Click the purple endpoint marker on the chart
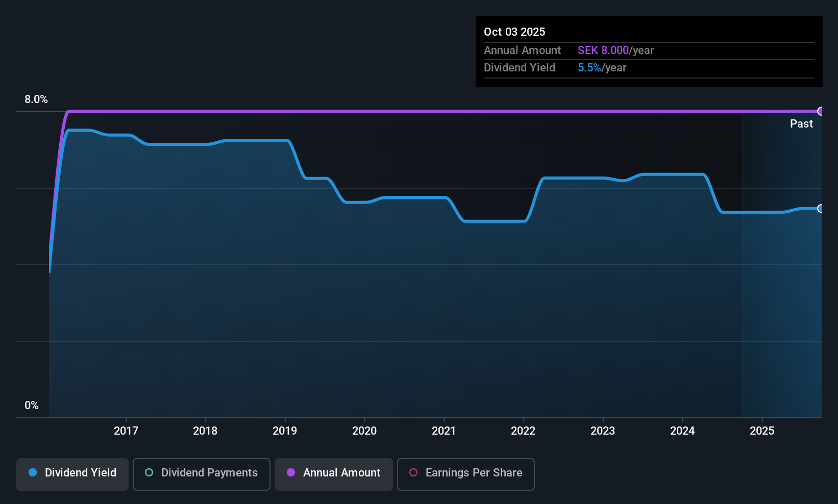This screenshot has width=838, height=504. (821, 111)
